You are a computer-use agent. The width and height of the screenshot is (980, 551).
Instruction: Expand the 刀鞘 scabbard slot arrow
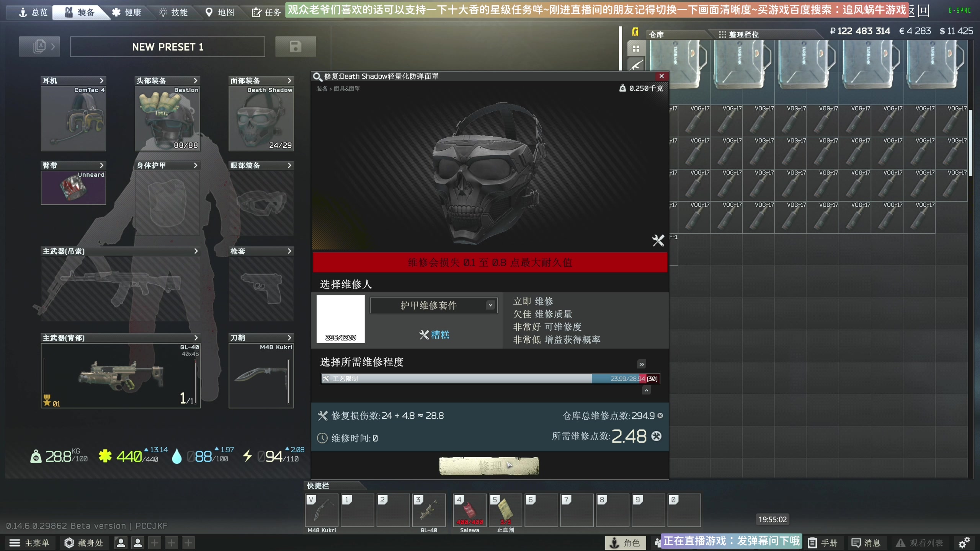click(289, 337)
